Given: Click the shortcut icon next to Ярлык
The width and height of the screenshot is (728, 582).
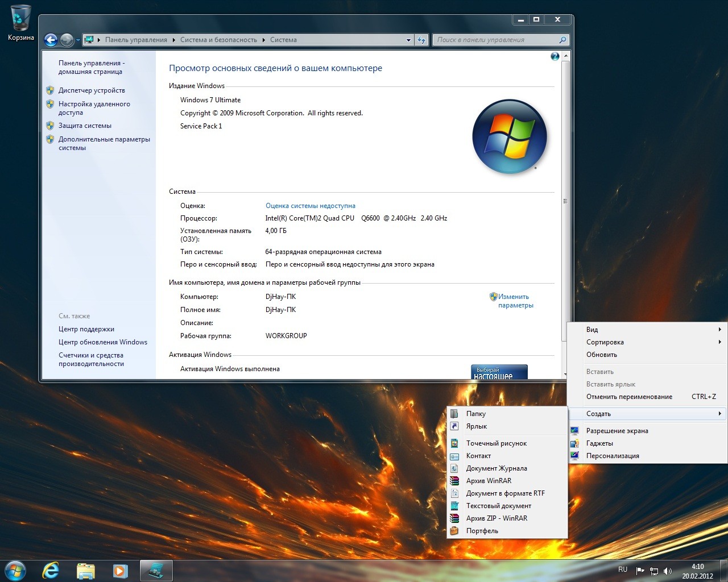Looking at the screenshot, I should tap(454, 426).
